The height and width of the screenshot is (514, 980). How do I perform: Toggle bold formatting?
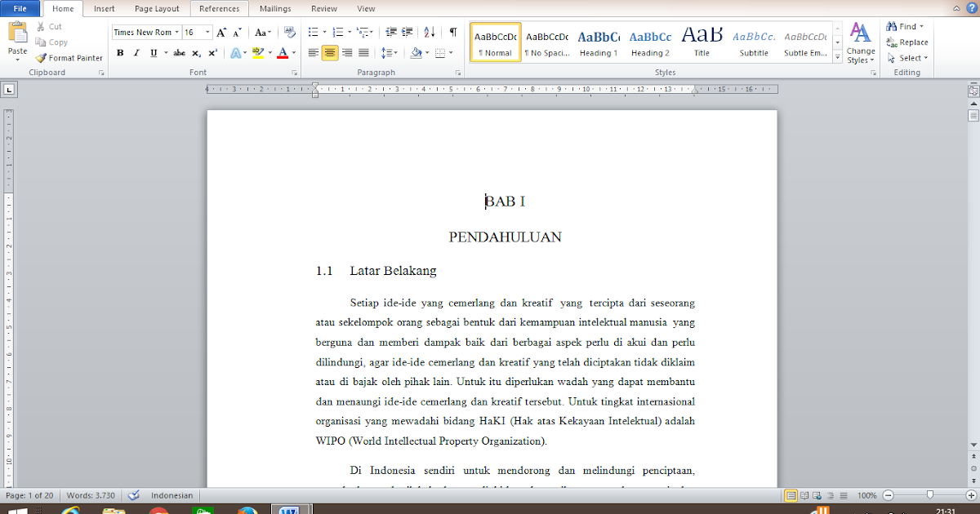(119, 52)
